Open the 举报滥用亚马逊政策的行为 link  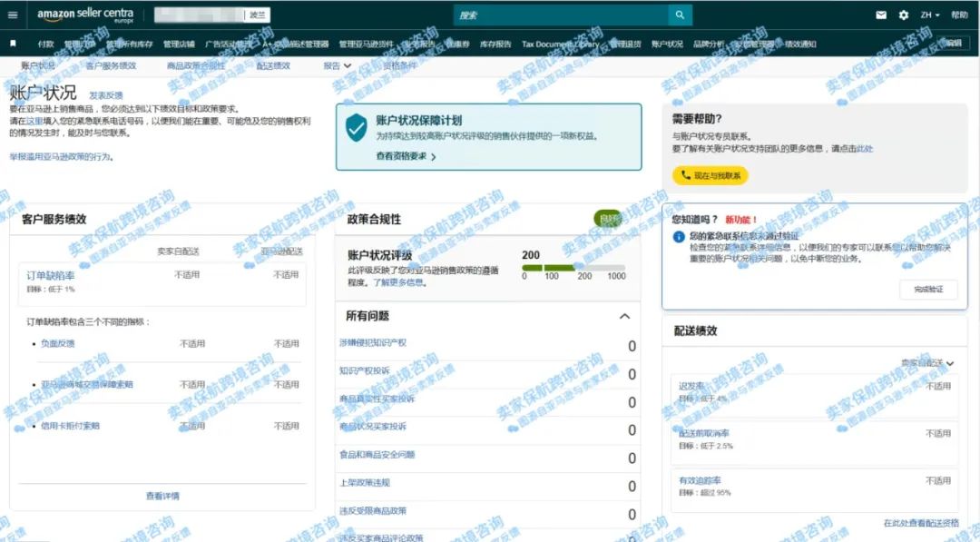[62, 157]
